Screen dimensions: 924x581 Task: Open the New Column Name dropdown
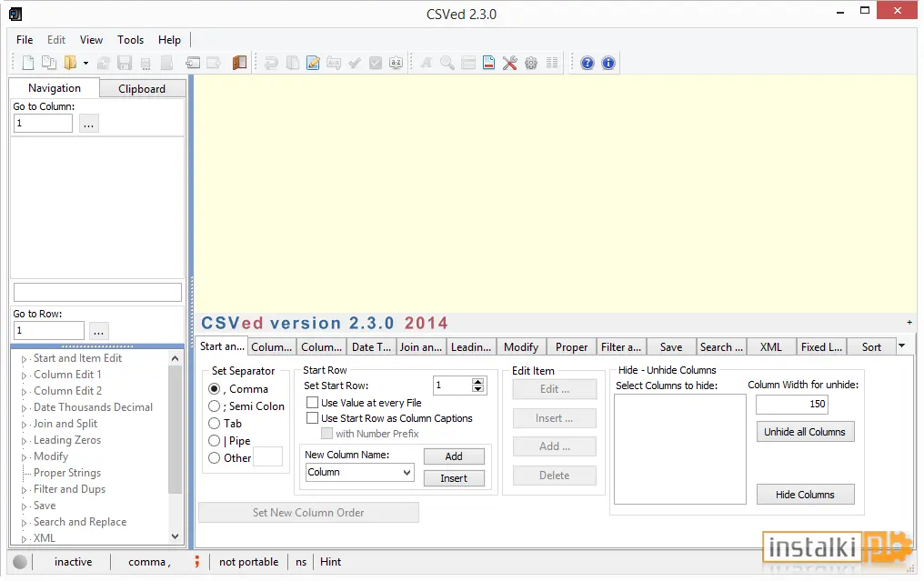407,473
